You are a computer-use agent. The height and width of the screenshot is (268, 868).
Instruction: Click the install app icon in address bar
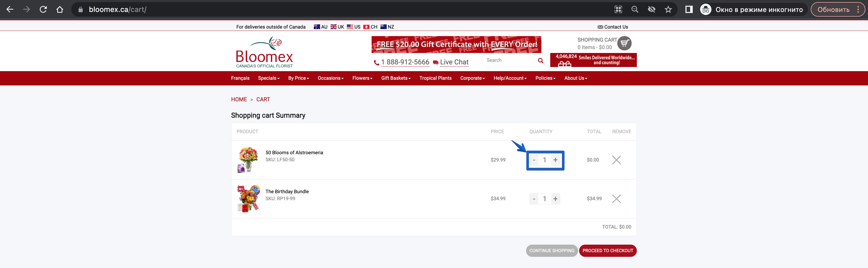[618, 9]
